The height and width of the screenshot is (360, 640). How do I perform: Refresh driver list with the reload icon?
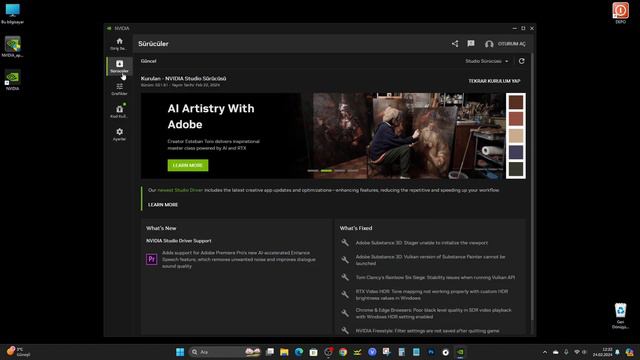521,61
